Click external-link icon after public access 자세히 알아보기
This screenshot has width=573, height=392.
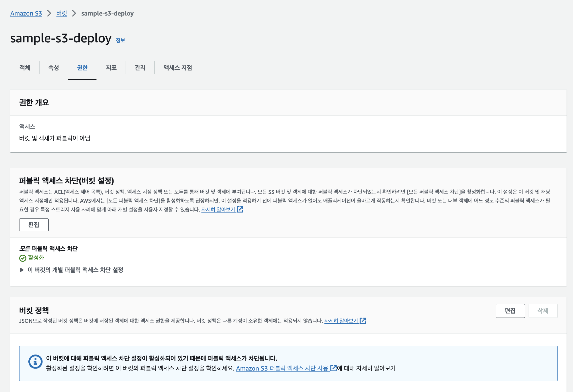click(x=240, y=209)
